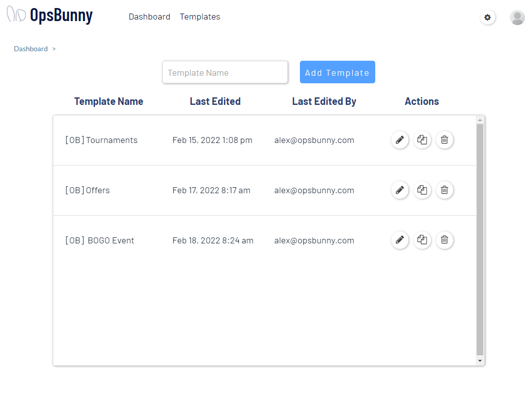The height and width of the screenshot is (409, 532).
Task: Follow the Dashboard breadcrumb link
Action: 31,49
